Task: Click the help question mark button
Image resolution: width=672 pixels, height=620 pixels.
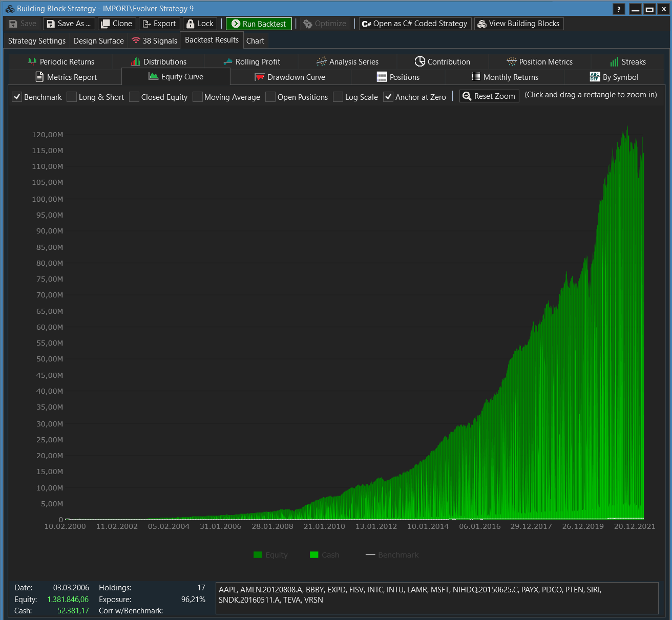Action: tap(619, 9)
